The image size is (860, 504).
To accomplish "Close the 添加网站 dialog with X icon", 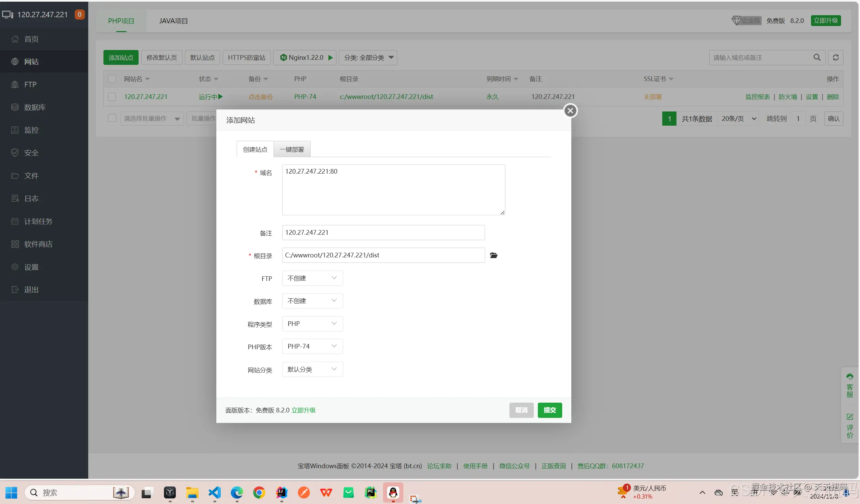I will tap(570, 110).
